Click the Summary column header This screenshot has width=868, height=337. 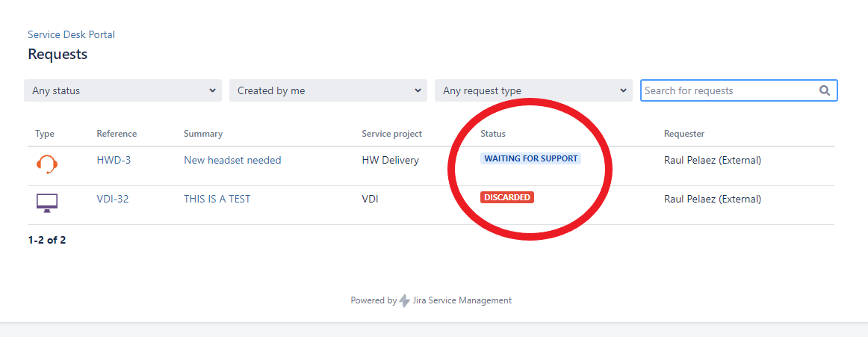pyautogui.click(x=203, y=134)
